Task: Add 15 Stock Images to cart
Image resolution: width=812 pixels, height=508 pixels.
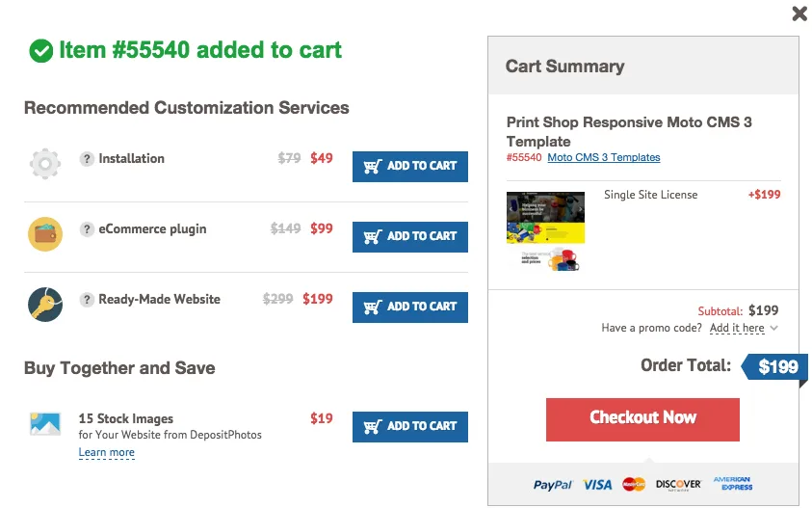Action: click(x=410, y=426)
